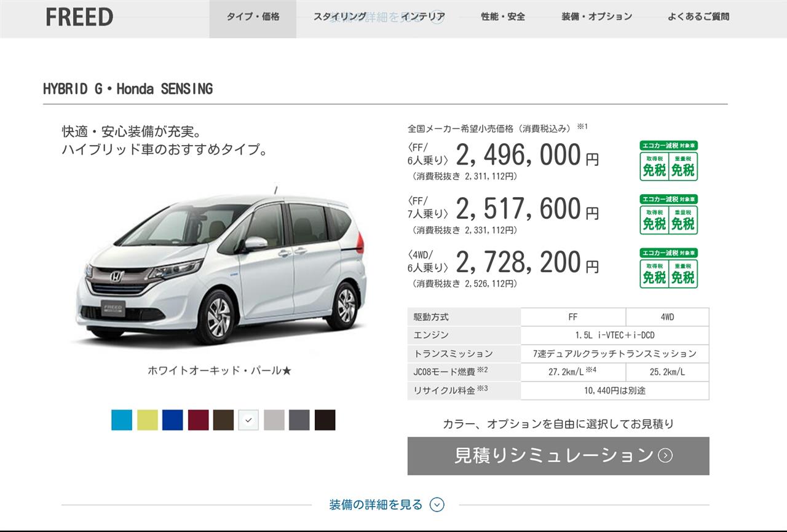The image size is (787, 532).
Task: Click the ホワイトオーキッド・パール★ color name
Action: pyautogui.click(x=219, y=370)
